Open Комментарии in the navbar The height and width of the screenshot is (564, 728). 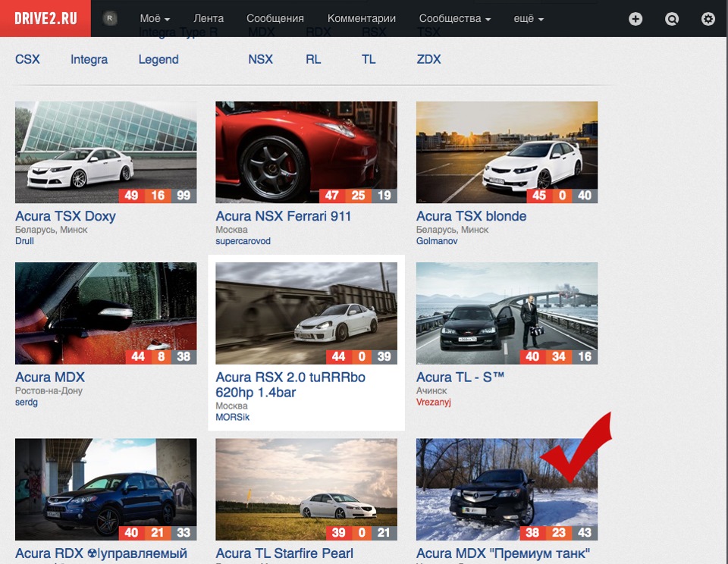(x=362, y=18)
